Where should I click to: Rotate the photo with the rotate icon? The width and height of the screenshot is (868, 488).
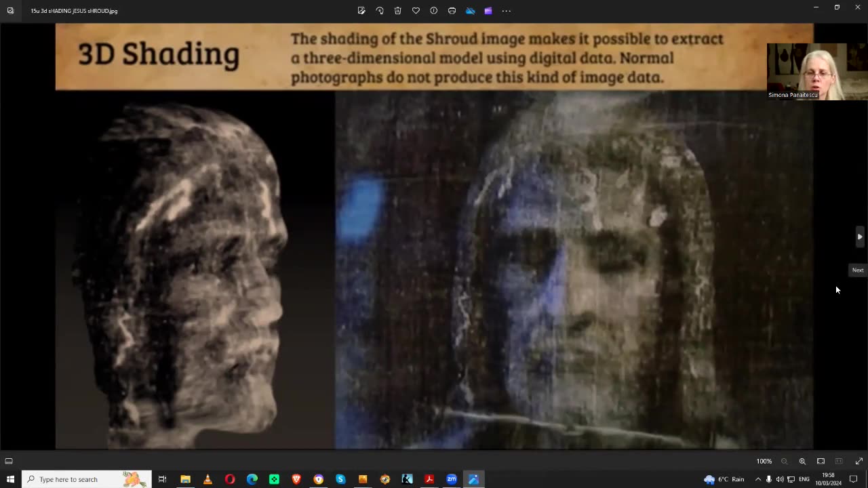(380, 11)
